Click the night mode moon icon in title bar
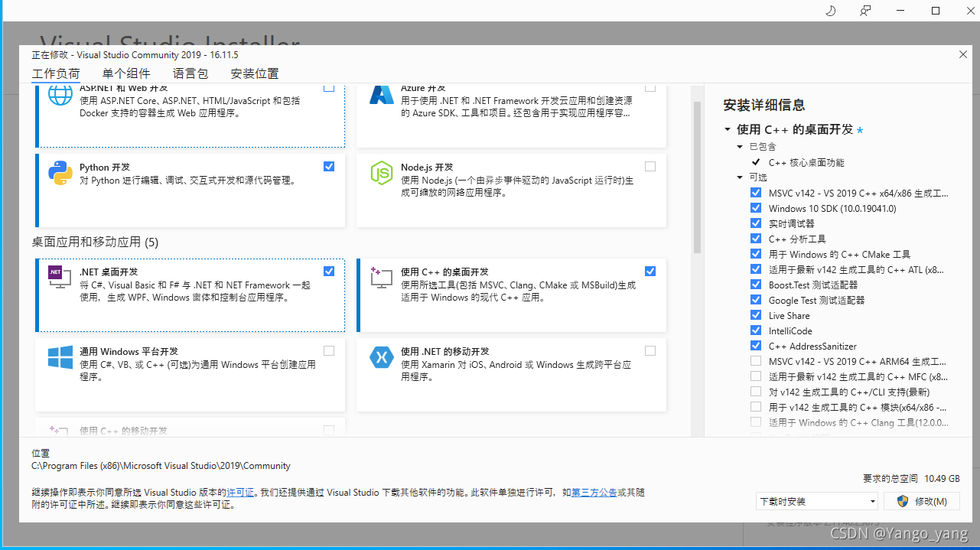This screenshot has height=550, width=980. coord(831,11)
